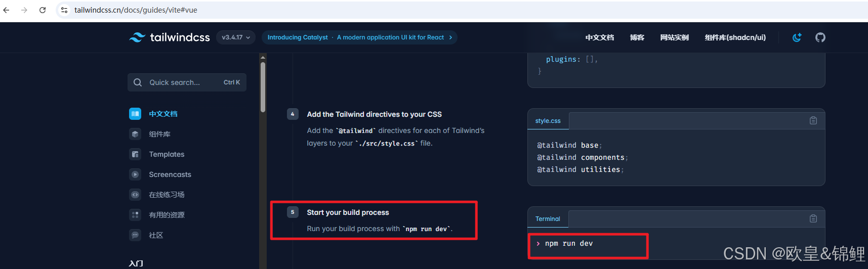Click the tailwindcss logo
This screenshot has height=269, width=868.
tap(169, 37)
